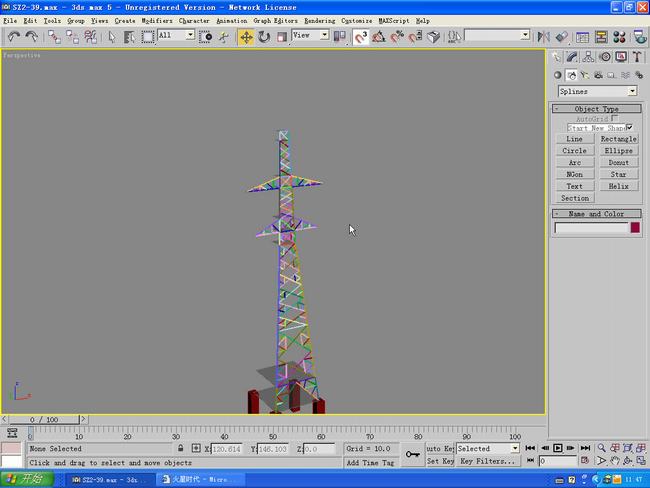650x488 pixels.
Task: Open the MAXScript menu
Action: [x=393, y=20]
